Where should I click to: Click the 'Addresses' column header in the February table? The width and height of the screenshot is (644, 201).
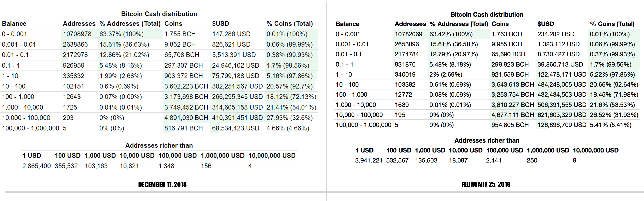410,24
